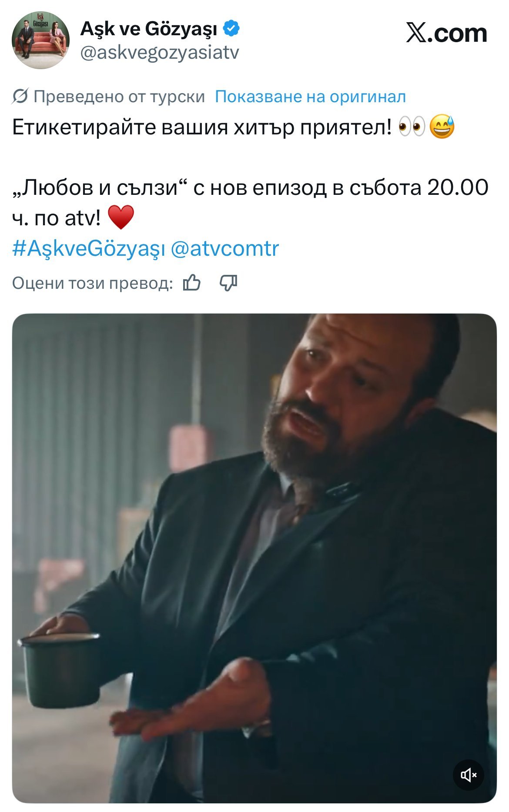Click the account name Aşk ve Gözyaşı
Screen dimensions: 509x812
(148, 29)
